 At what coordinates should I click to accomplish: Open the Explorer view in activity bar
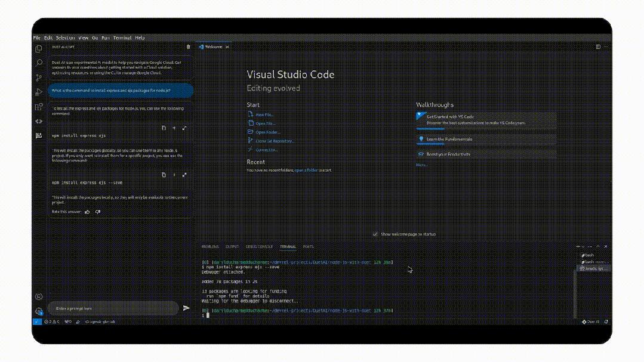point(39,49)
